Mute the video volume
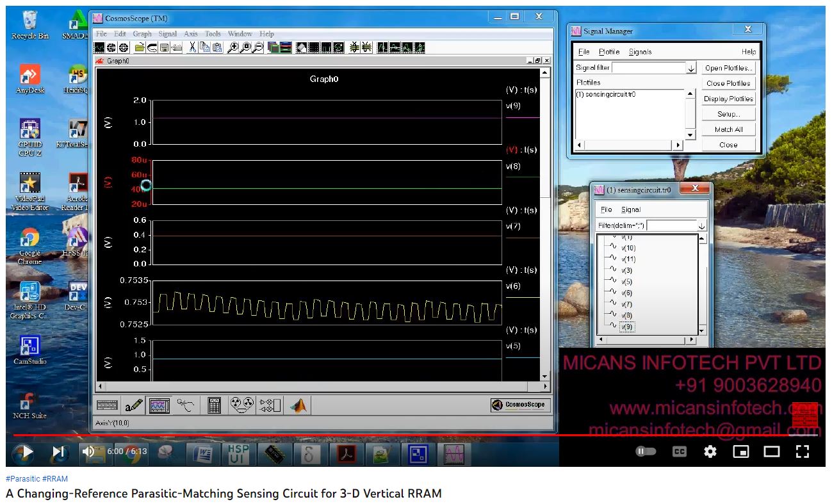 [x=89, y=451]
